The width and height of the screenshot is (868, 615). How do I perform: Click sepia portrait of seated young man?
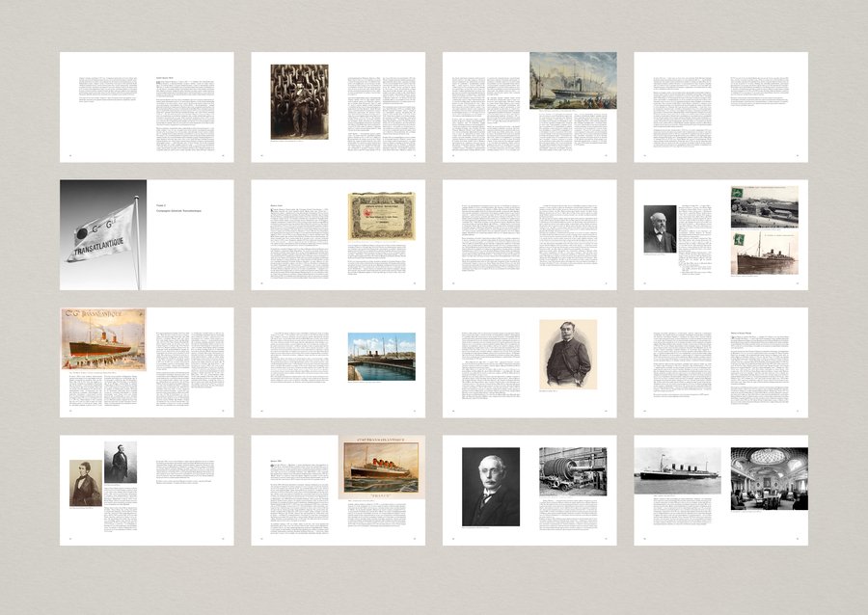coord(86,483)
